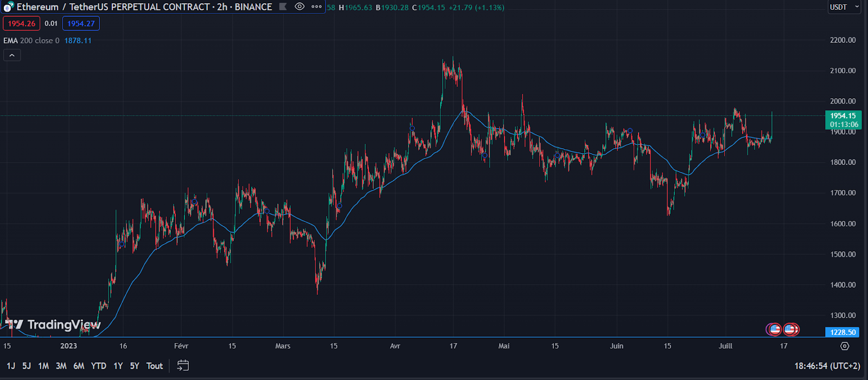This screenshot has height=380, width=868.
Task: Click the 1300.00 price axis label
Action: tap(843, 315)
